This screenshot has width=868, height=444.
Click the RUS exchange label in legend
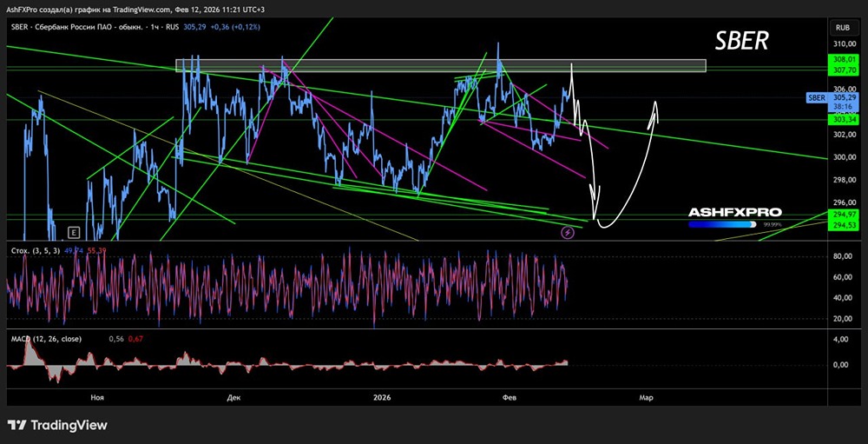tap(172, 27)
